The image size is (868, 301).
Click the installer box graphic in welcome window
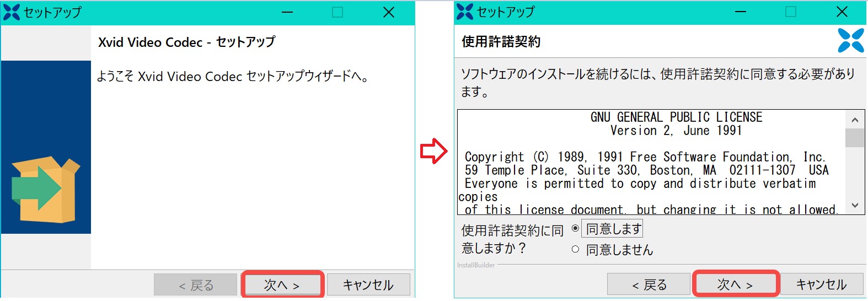tap(46, 189)
